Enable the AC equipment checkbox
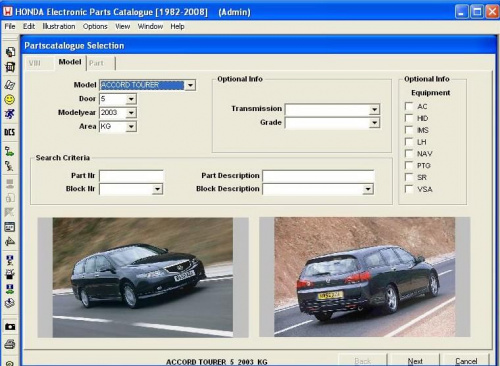This screenshot has width=500, height=366. click(x=409, y=106)
